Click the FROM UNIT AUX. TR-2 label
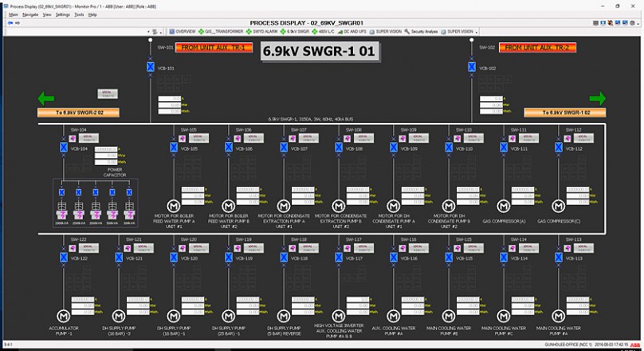The width and height of the screenshot is (644, 351). 537,48
